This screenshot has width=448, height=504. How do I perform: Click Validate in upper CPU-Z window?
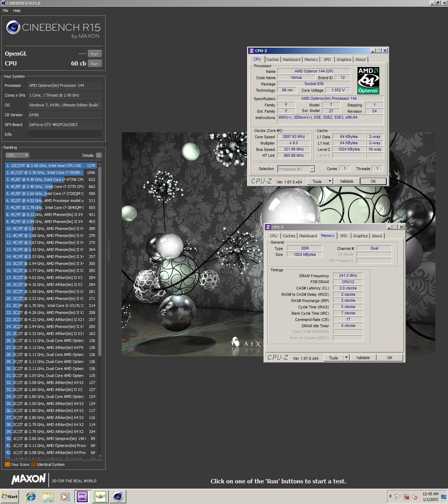coord(346,181)
